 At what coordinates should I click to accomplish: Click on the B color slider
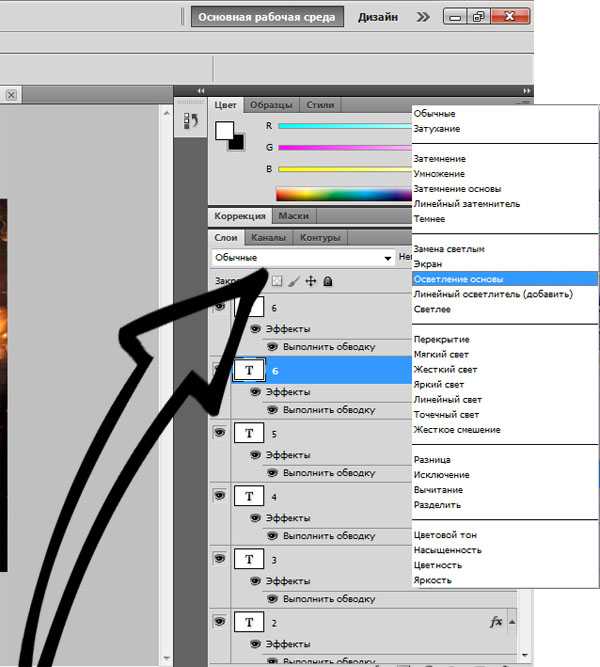click(x=345, y=169)
